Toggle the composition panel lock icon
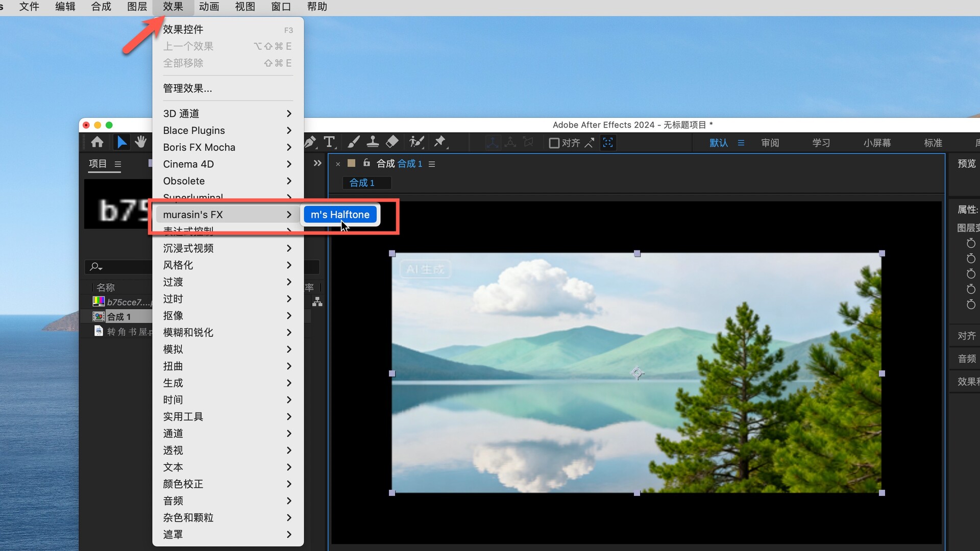 (366, 163)
